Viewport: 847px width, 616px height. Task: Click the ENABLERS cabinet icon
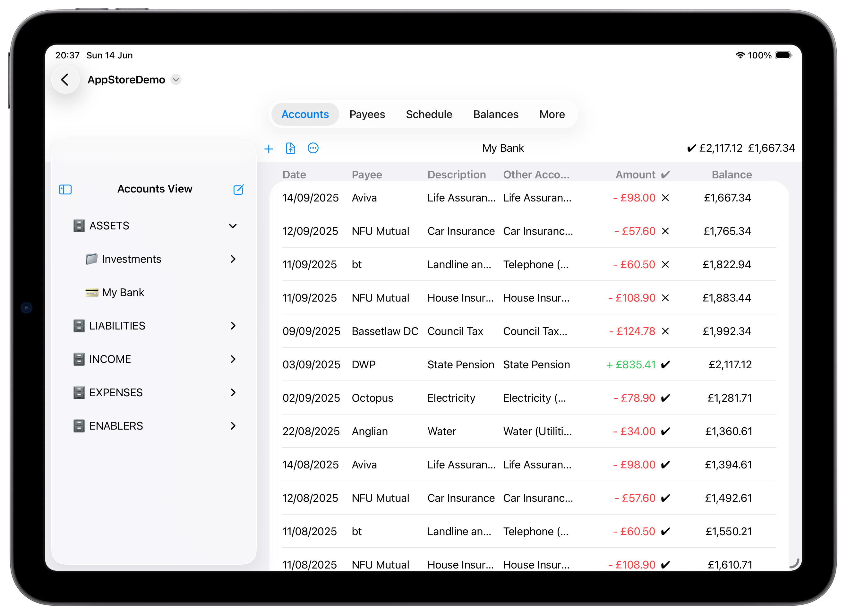coord(79,426)
